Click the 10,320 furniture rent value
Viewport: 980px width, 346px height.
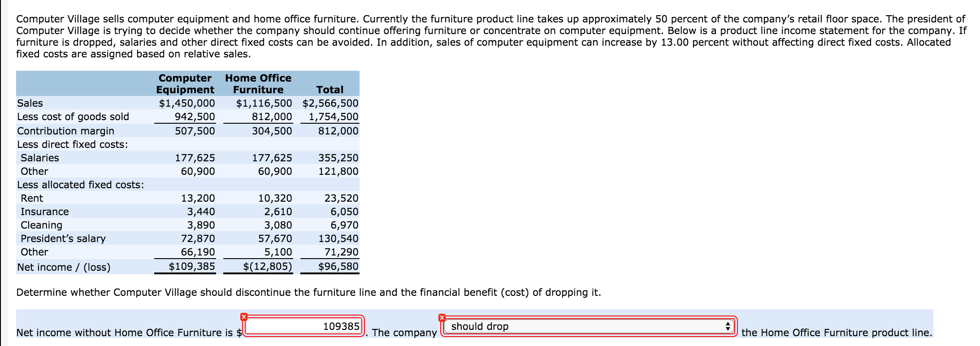point(275,198)
